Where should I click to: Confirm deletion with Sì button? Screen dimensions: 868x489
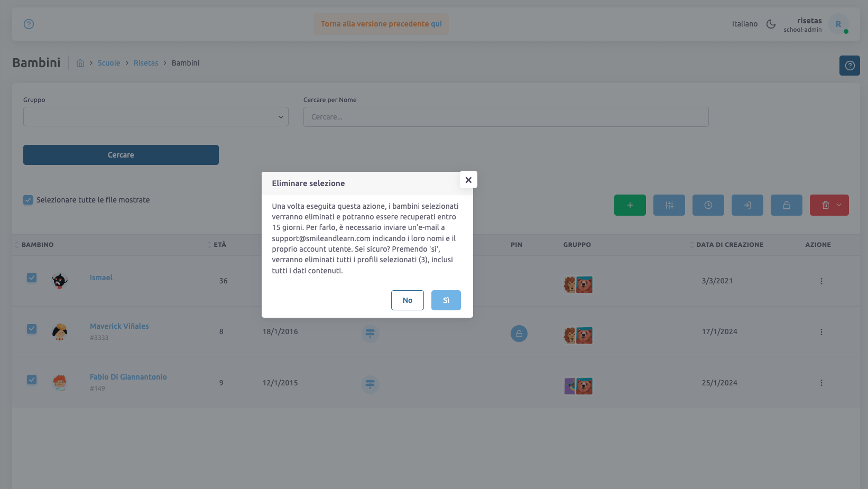pos(446,300)
